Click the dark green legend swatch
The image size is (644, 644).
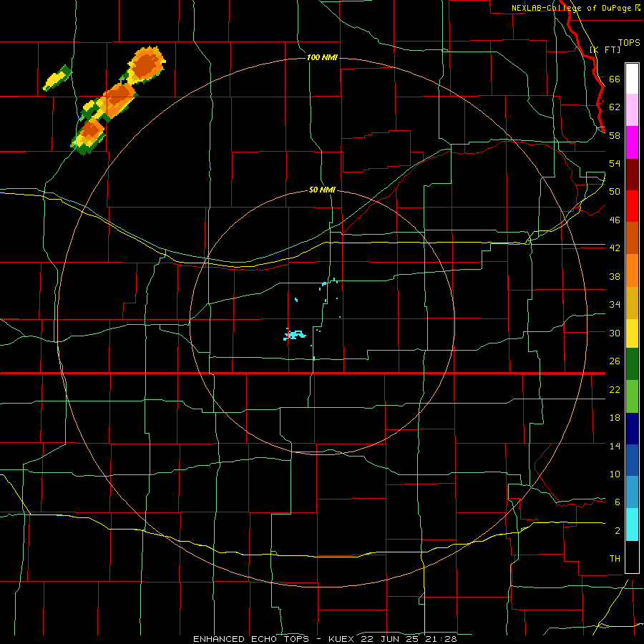[632, 364]
